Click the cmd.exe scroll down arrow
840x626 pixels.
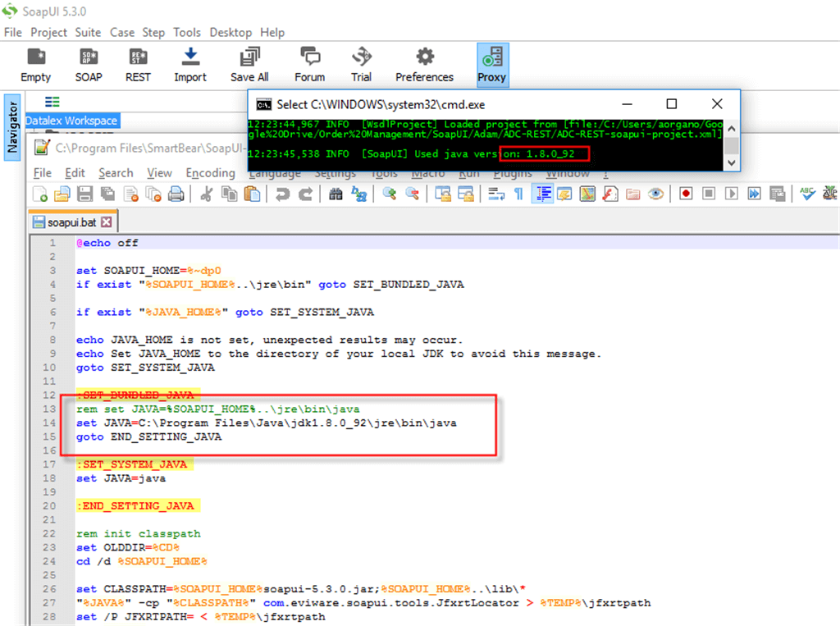coord(732,162)
